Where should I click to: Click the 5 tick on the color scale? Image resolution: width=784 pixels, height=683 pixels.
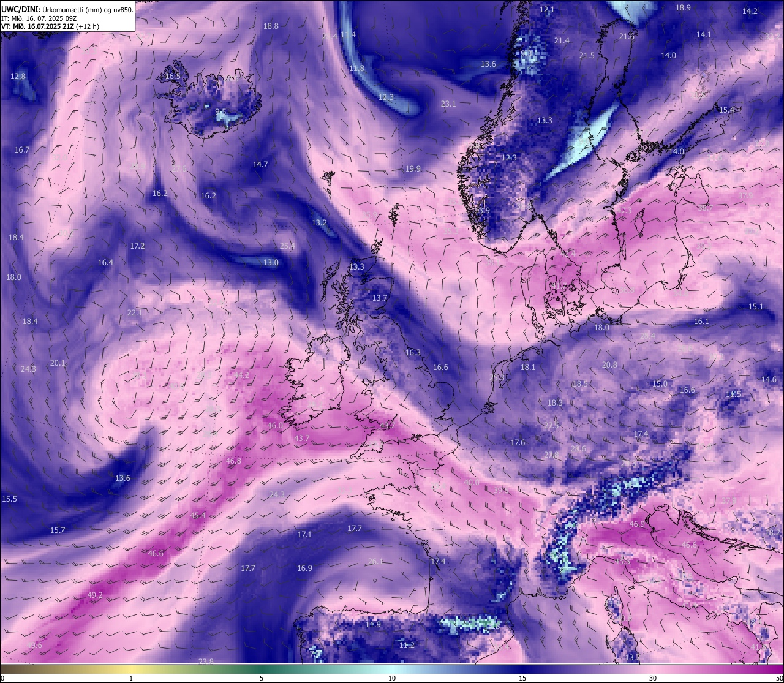(262, 678)
